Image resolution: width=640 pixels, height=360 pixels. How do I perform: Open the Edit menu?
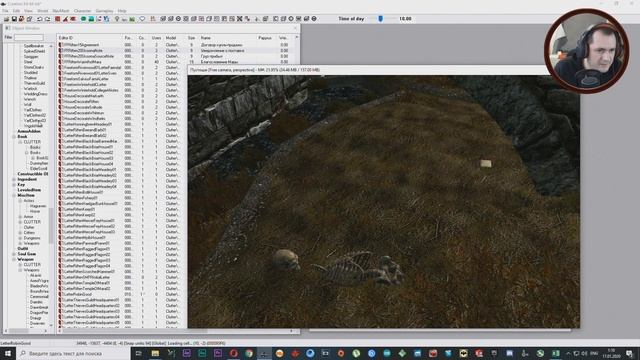(16, 11)
